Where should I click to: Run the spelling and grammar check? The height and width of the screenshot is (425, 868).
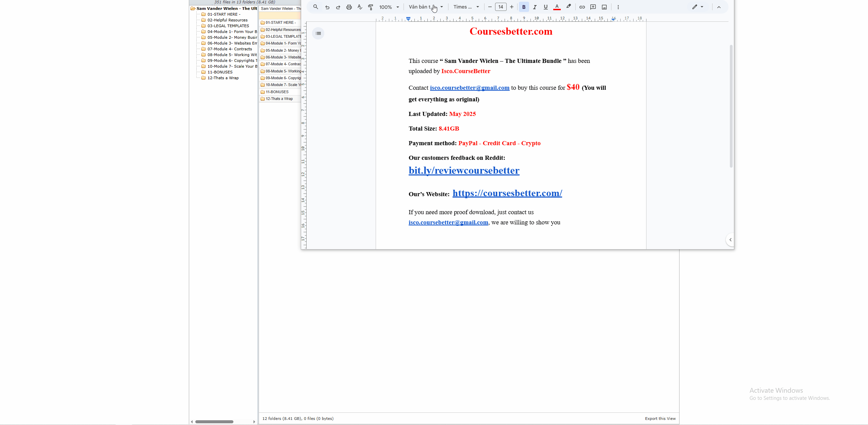coord(360,7)
